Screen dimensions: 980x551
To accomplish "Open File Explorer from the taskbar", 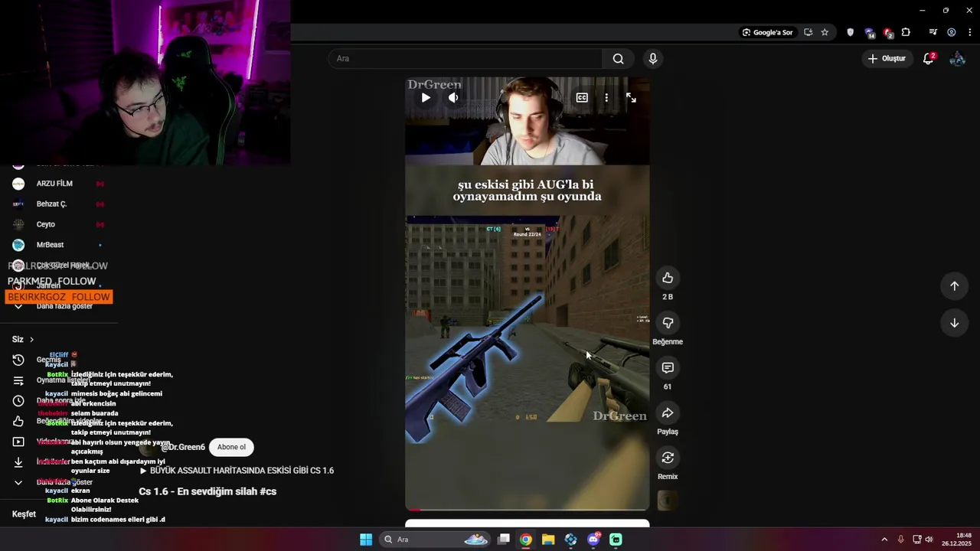I will [548, 540].
